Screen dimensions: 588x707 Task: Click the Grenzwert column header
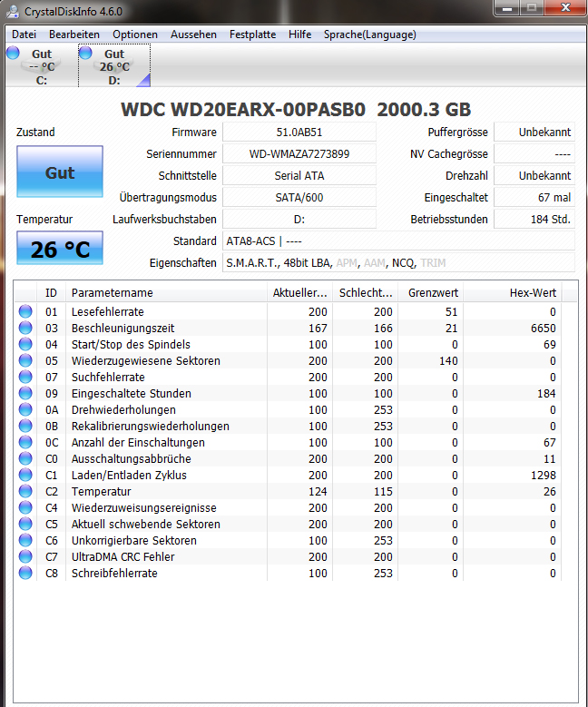431,292
